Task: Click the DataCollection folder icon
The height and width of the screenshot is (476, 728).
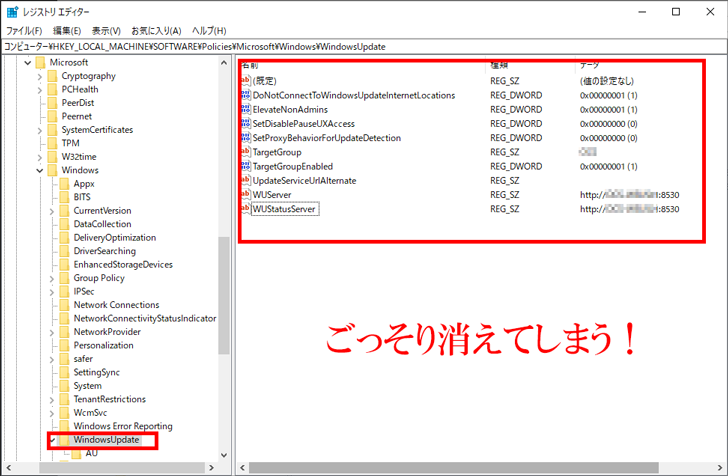Action: pos(65,224)
